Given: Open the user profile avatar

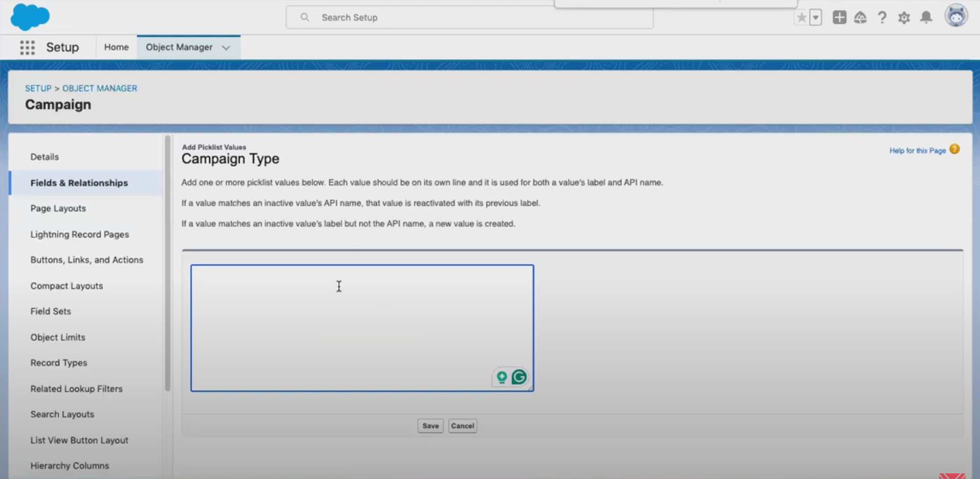Looking at the screenshot, I should point(956,17).
